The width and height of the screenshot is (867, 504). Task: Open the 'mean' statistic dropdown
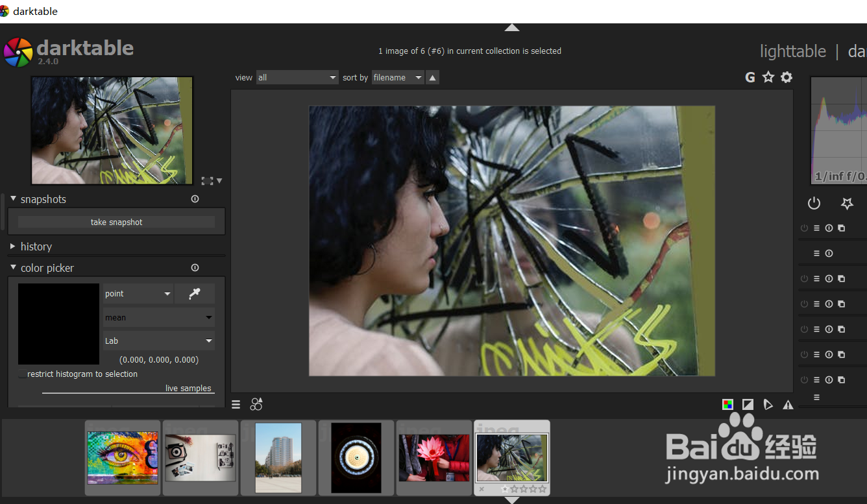pos(159,318)
